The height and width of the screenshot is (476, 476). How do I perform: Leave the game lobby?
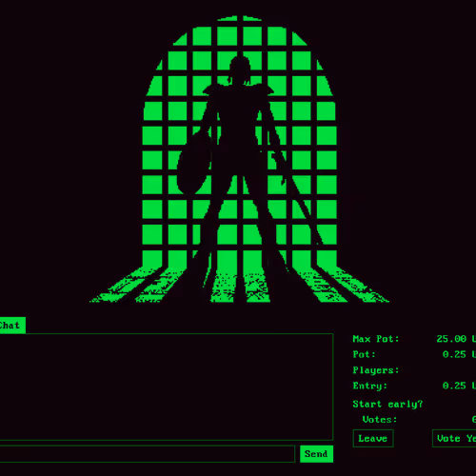pyautogui.click(x=373, y=439)
